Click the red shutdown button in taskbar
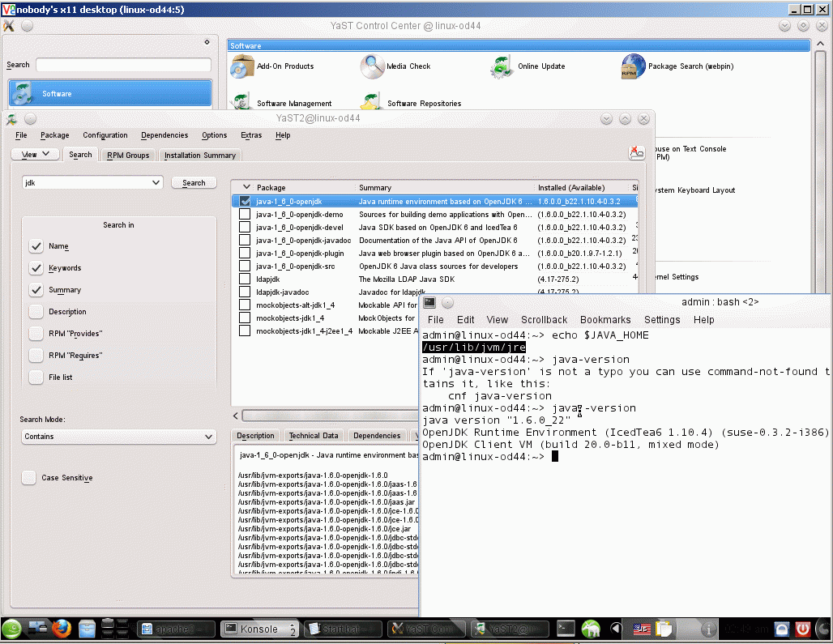Viewport: 833px width, 644px height. pyautogui.click(x=803, y=629)
